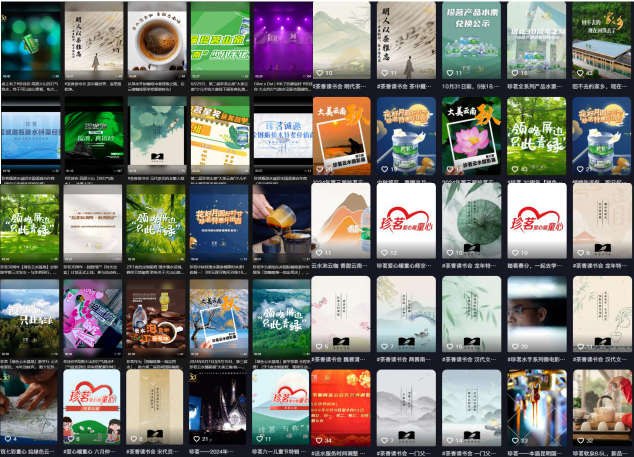This screenshot has height=457, width=634.
Task: Like the teapot pouring video with 32 likes
Action: point(580,440)
